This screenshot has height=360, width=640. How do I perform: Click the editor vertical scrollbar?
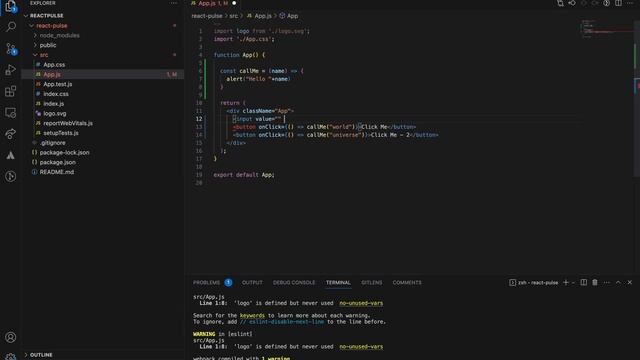point(637,98)
